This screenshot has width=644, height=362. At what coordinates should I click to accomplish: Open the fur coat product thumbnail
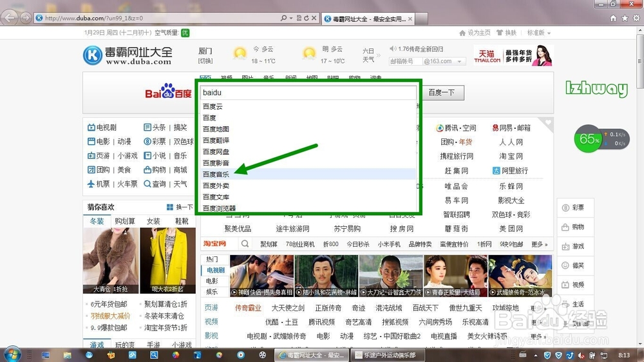(111, 260)
